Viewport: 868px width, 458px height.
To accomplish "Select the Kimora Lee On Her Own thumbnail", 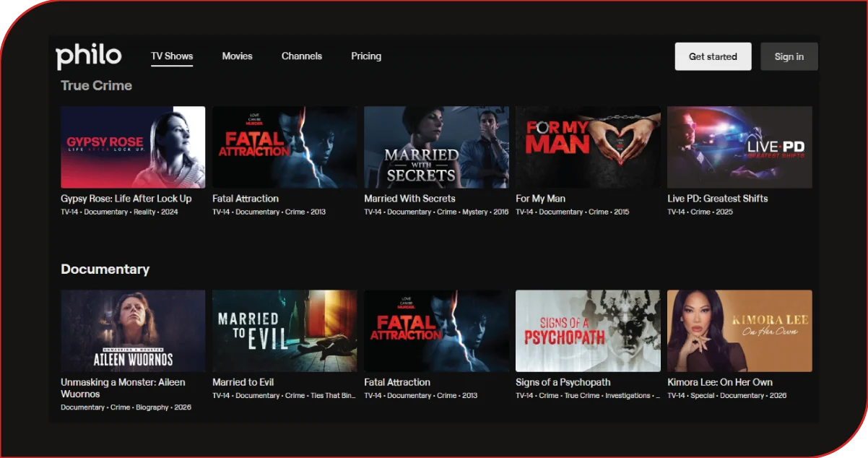I will click(739, 331).
